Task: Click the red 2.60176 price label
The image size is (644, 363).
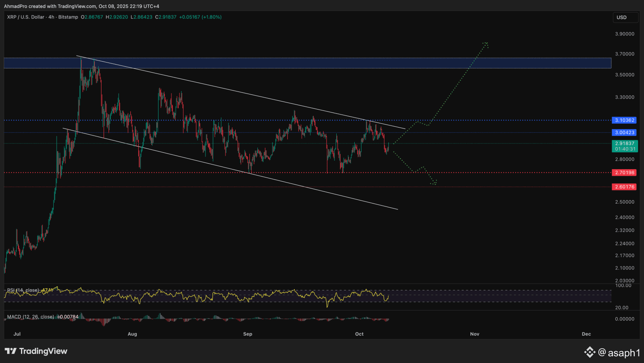Action: 625,187
